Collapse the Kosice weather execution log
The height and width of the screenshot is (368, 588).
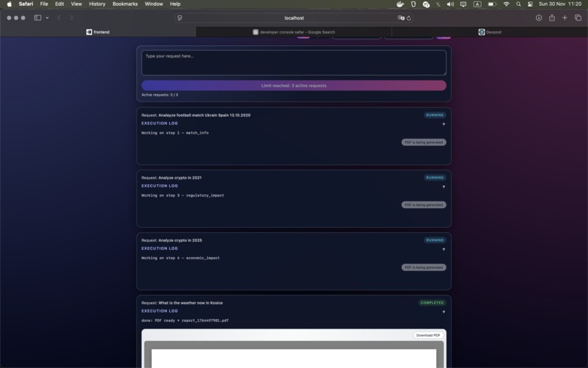pos(444,312)
